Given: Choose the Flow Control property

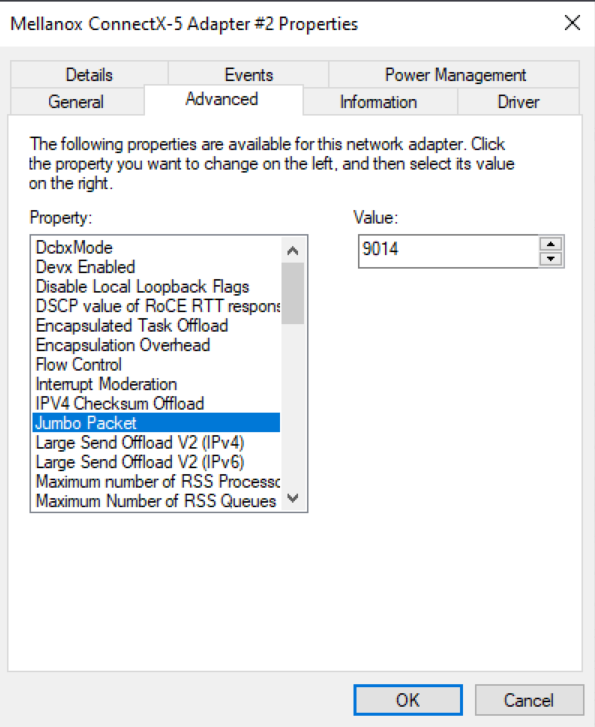Looking at the screenshot, I should (156, 364).
